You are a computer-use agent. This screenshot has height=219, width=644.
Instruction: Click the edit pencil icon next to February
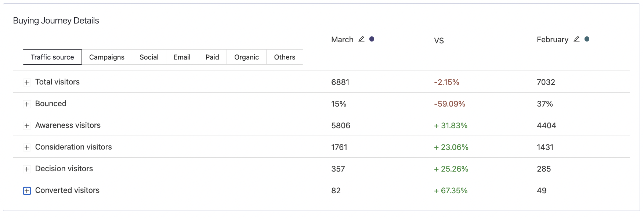click(576, 39)
